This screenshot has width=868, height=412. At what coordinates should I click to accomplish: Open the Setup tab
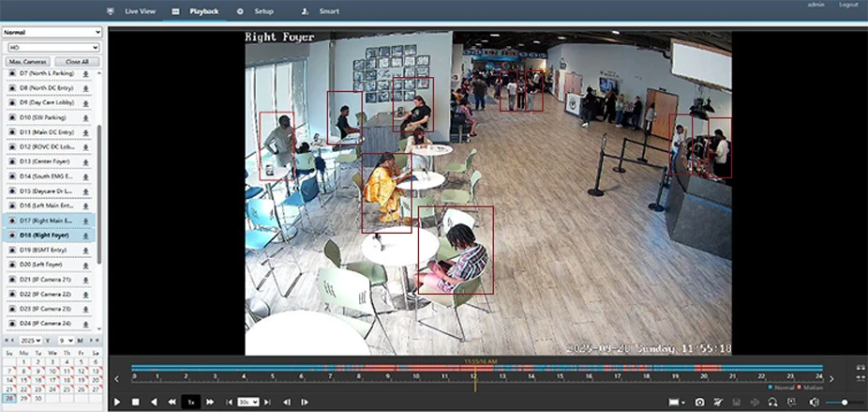point(256,11)
